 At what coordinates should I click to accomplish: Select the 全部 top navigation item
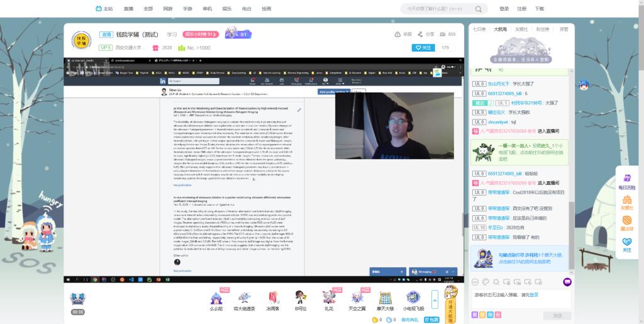pos(148,9)
